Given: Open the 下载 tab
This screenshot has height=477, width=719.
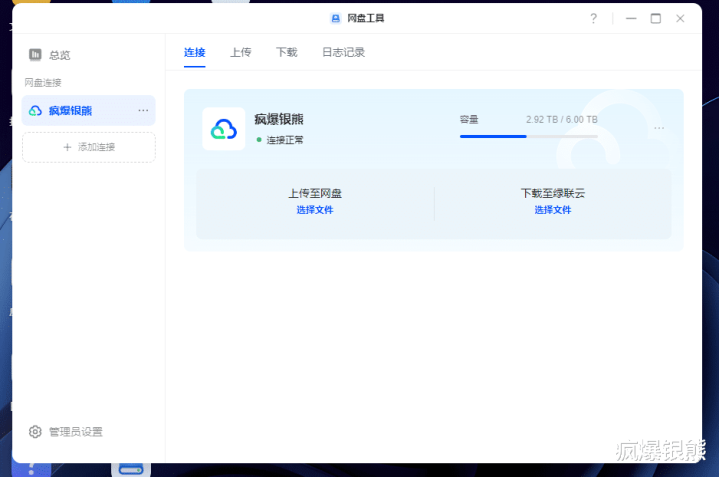Looking at the screenshot, I should [286, 52].
